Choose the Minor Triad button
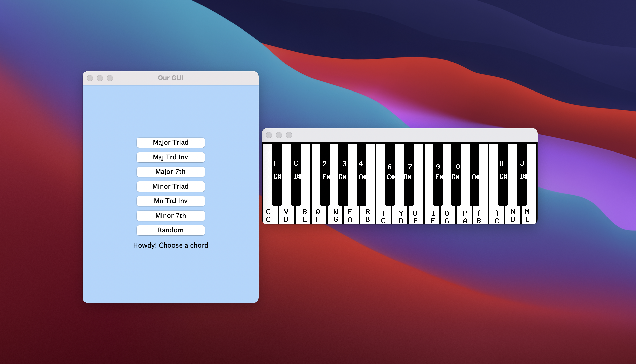This screenshot has width=636, height=364. (170, 186)
